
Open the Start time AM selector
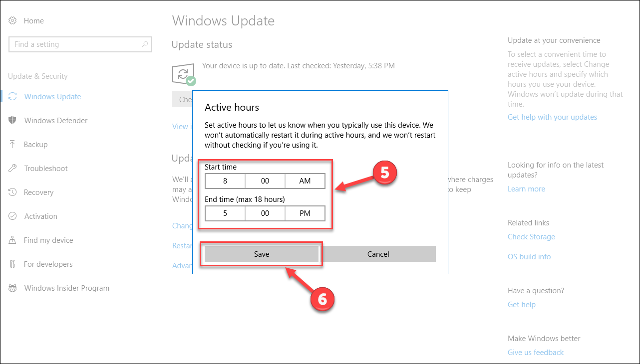click(305, 181)
